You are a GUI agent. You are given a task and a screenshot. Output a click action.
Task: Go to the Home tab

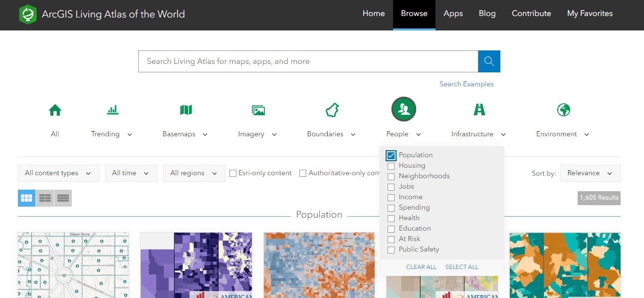click(374, 14)
